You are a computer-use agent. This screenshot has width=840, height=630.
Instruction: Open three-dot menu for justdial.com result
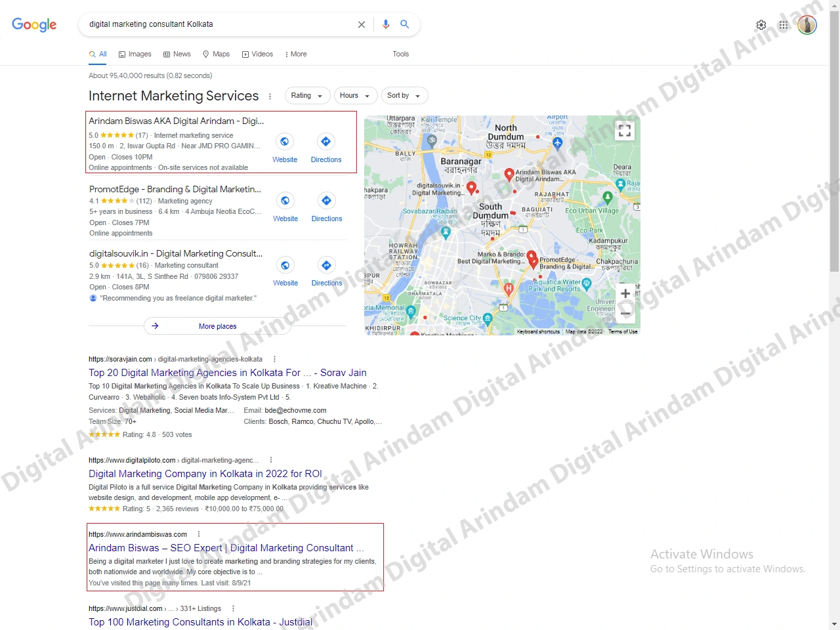point(233,608)
